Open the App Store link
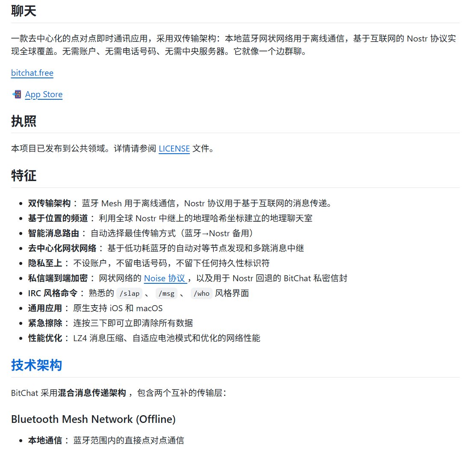 point(44,95)
